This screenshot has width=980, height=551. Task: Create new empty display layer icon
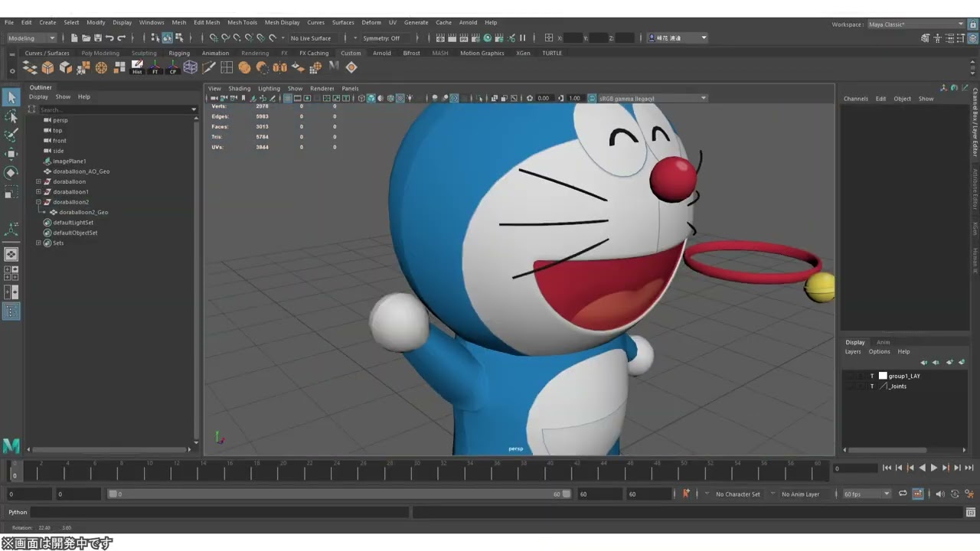[x=949, y=362]
